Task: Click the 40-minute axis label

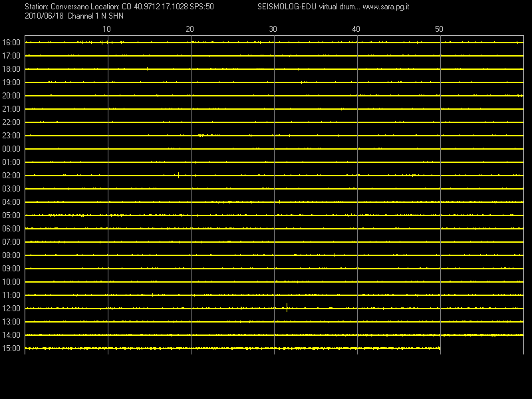Action: pyautogui.click(x=356, y=29)
